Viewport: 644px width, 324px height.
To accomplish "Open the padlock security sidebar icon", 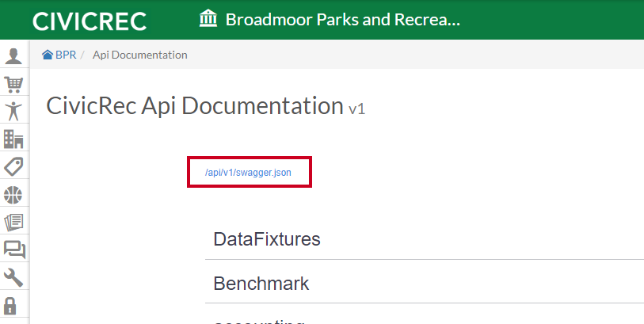I will point(10,306).
